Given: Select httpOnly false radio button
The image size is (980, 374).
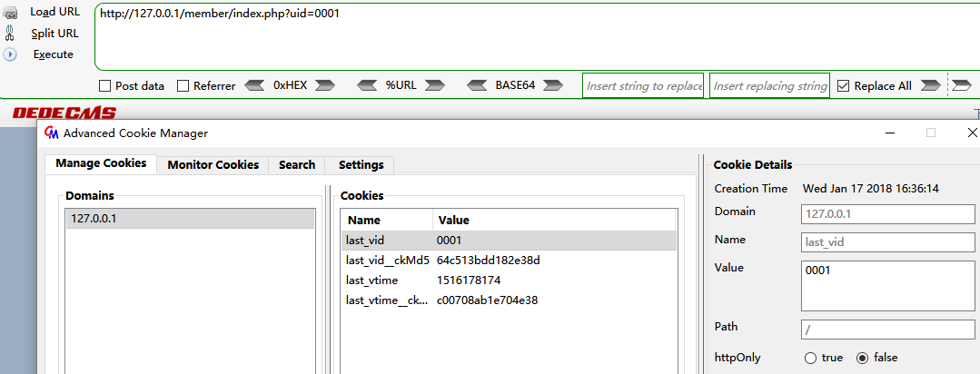Looking at the screenshot, I should (863, 359).
